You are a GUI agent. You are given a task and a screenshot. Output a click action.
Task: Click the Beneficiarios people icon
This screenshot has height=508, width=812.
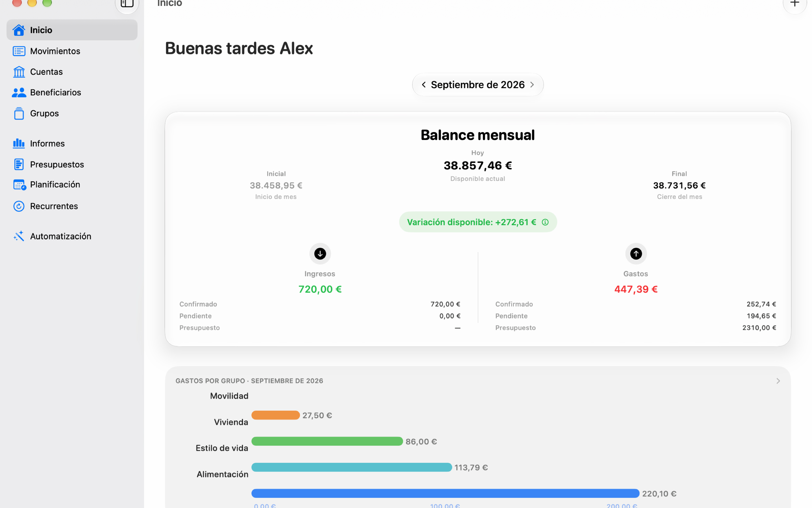point(19,92)
